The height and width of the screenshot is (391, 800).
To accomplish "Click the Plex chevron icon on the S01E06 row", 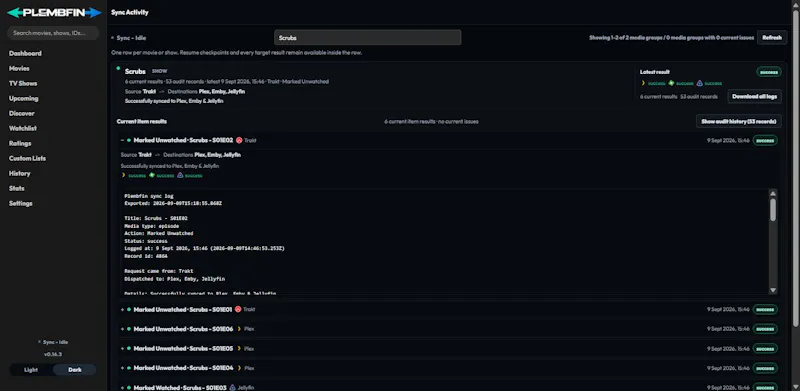I will click(239, 329).
